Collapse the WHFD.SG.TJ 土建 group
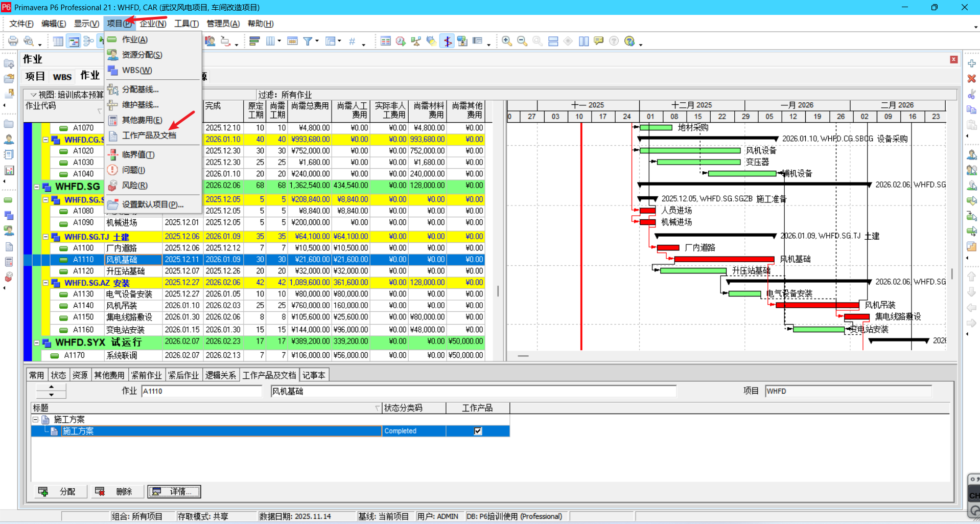The width and height of the screenshot is (980, 524). [x=45, y=237]
